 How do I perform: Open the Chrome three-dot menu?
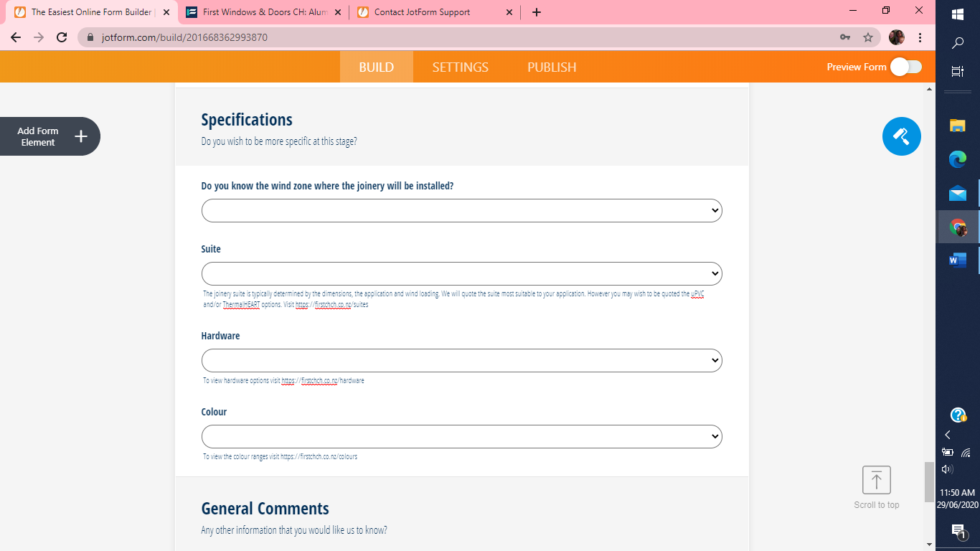[x=920, y=37]
